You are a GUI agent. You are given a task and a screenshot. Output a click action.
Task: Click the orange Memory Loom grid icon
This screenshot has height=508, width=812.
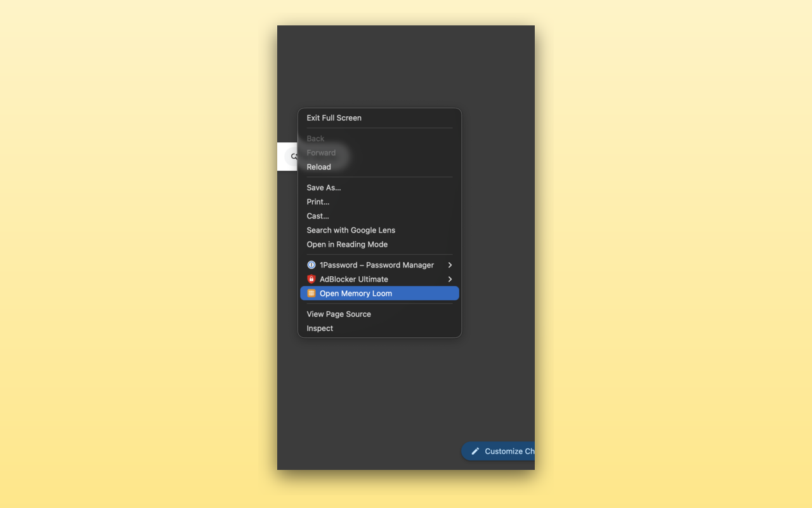(311, 293)
